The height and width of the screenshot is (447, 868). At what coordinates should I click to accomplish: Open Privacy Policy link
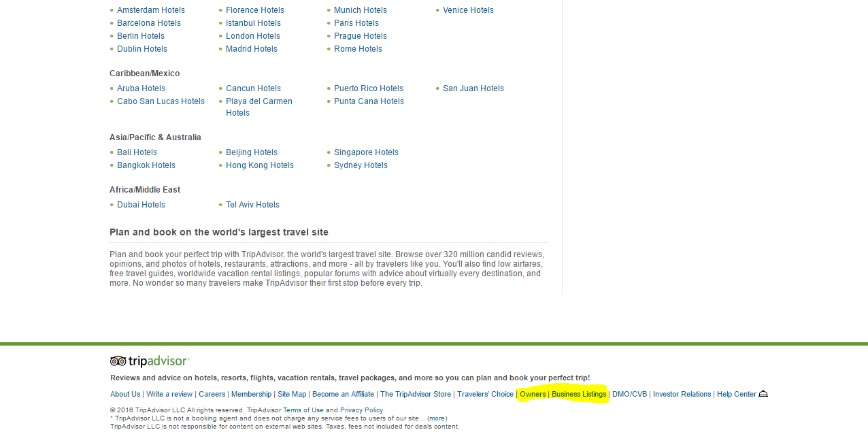(x=361, y=410)
